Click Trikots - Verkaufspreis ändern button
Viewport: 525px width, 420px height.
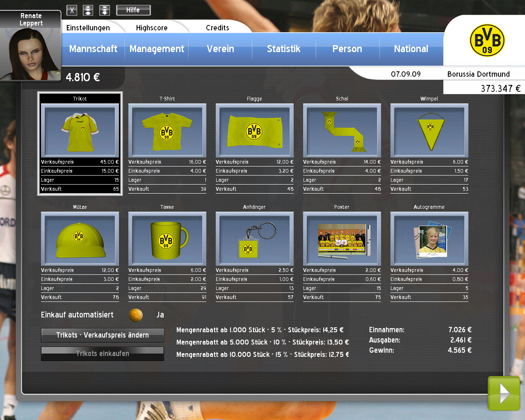[103, 335]
